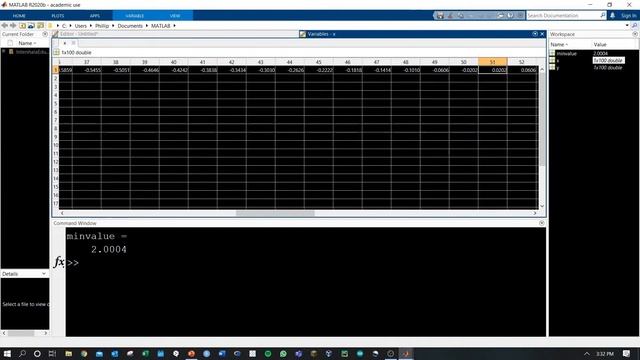
Task: Select MATLAB in the address path
Action: [x=161, y=26]
